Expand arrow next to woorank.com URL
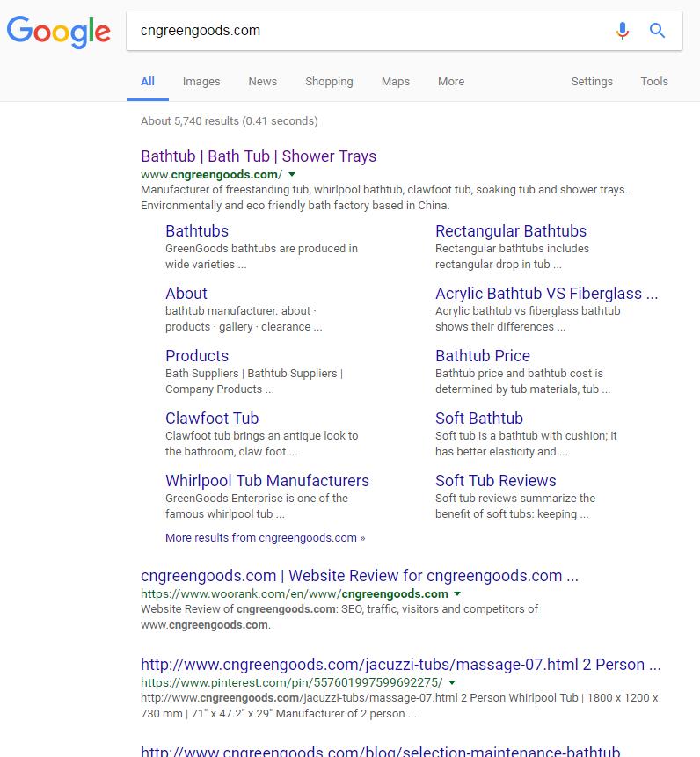700x757 pixels. (457, 593)
